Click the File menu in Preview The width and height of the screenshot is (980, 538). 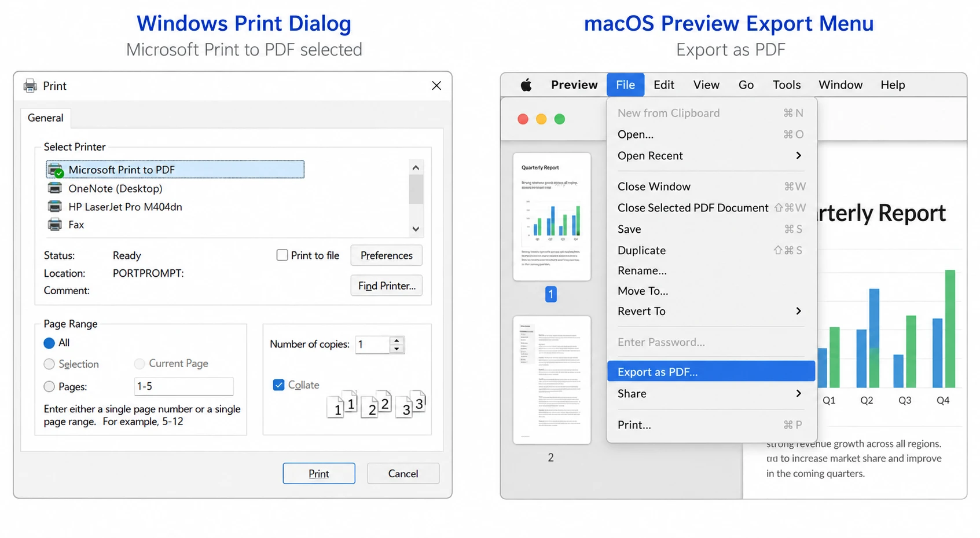[625, 85]
